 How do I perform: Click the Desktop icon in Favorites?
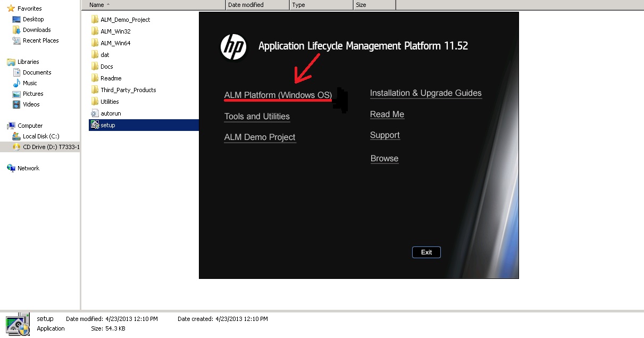(16, 19)
